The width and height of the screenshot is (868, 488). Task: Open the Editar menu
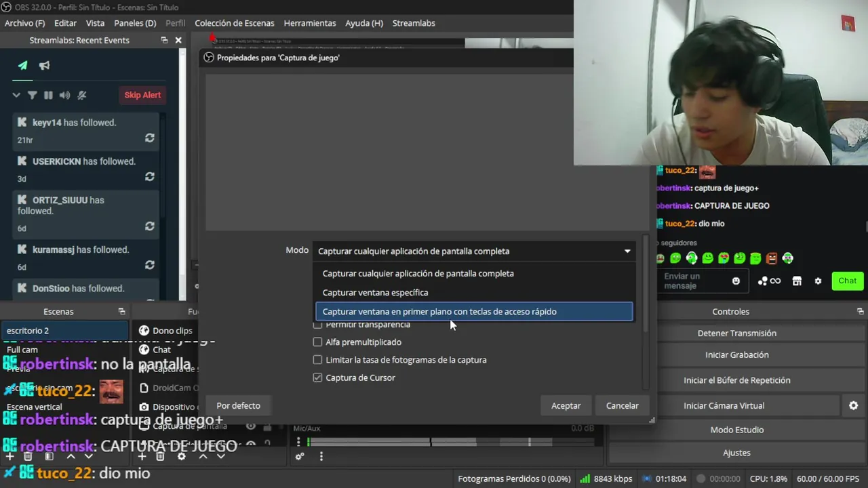65,23
